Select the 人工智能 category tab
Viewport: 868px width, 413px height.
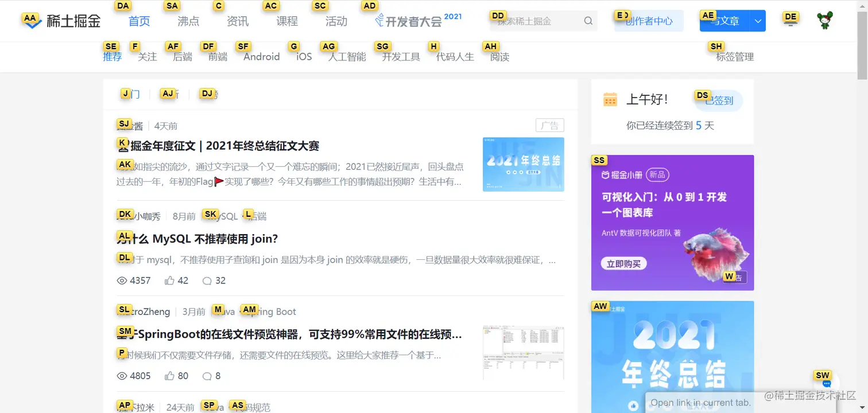click(347, 57)
